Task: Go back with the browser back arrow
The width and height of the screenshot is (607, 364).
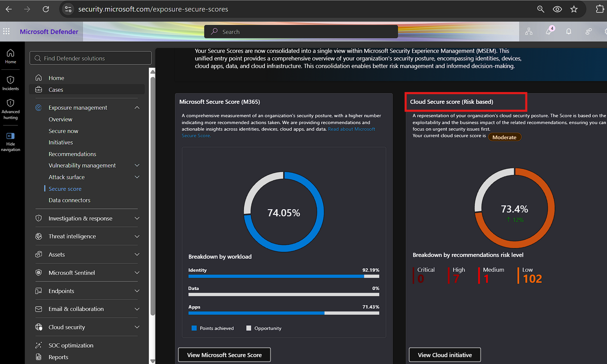Action: pyautogui.click(x=9, y=9)
